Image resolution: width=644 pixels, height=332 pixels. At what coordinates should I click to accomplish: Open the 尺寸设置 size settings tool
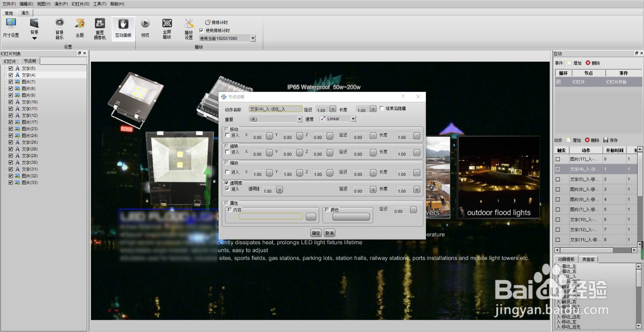click(x=11, y=28)
